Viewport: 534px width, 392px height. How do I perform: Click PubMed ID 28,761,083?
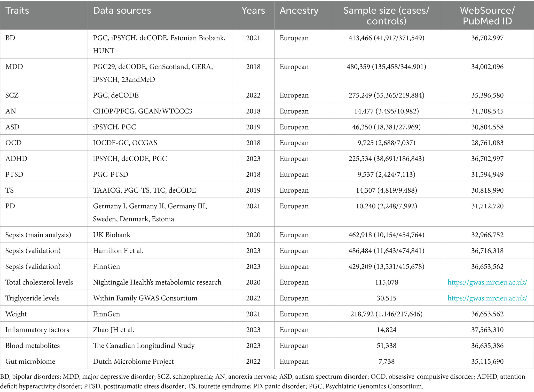pos(487,143)
